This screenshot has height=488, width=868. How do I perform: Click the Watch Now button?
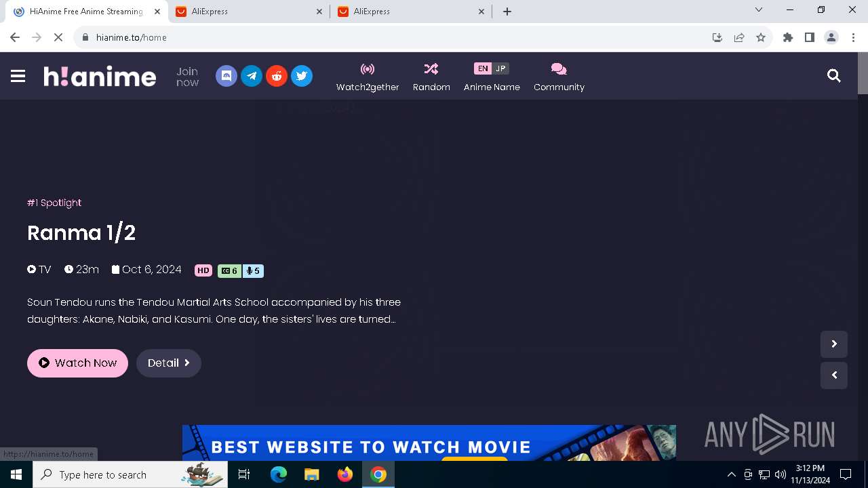coord(77,363)
